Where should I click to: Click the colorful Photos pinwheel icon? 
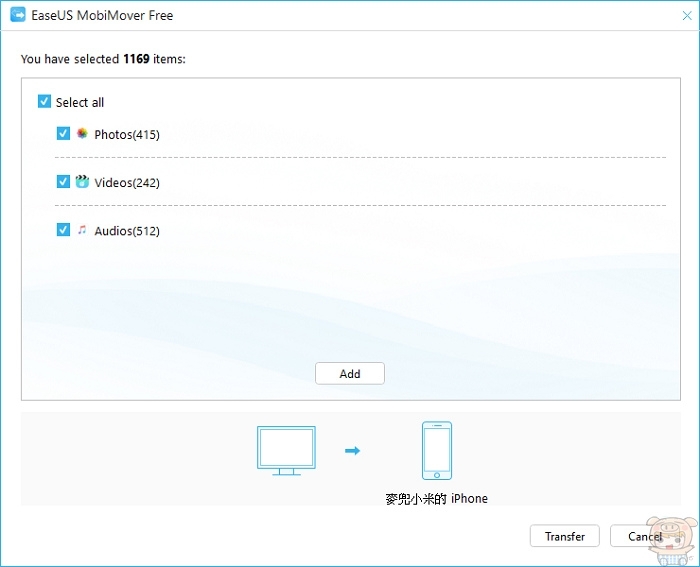(x=82, y=133)
